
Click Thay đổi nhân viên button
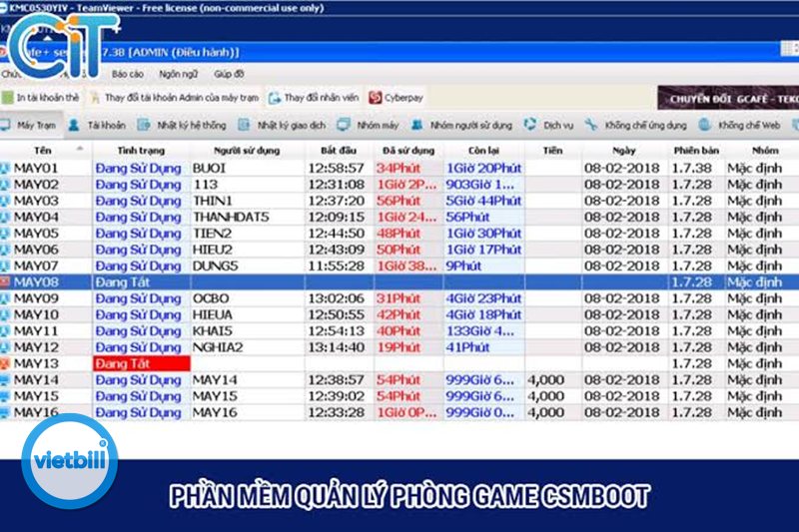coord(314,98)
